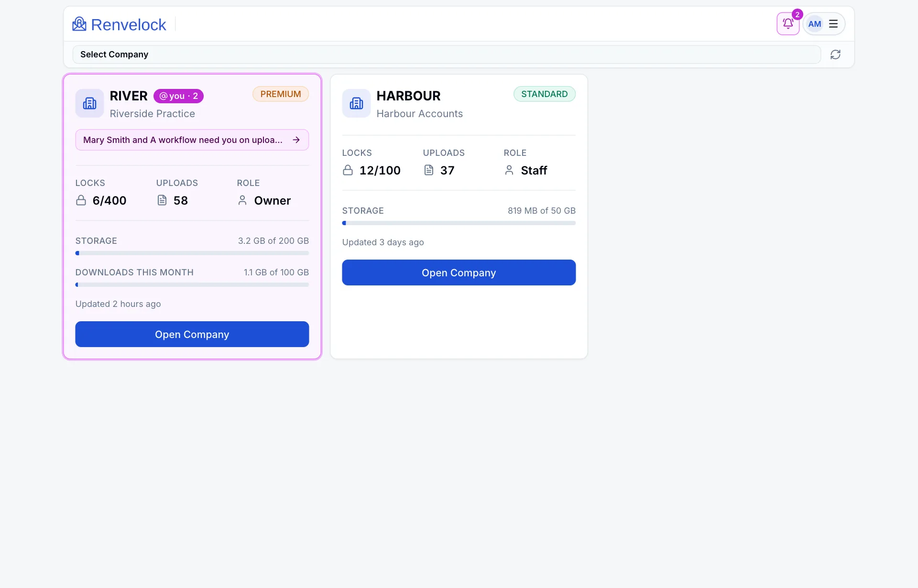Click the RIVER company building icon

click(89, 103)
